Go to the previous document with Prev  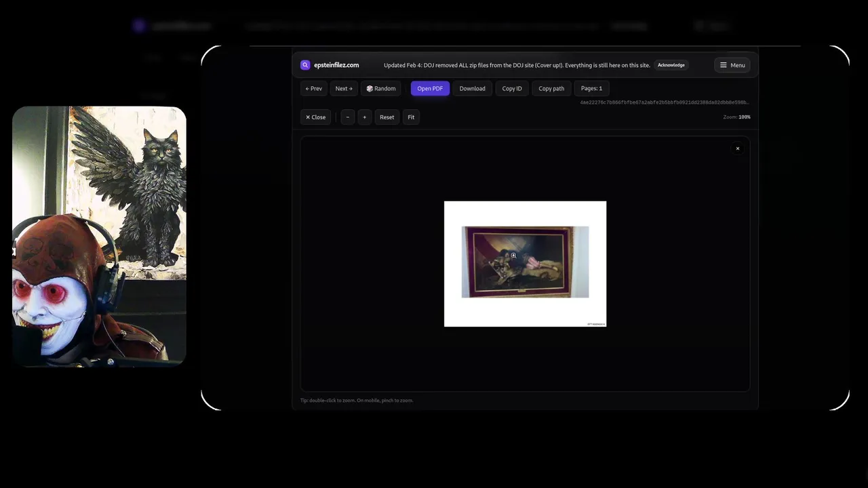[x=314, y=89]
